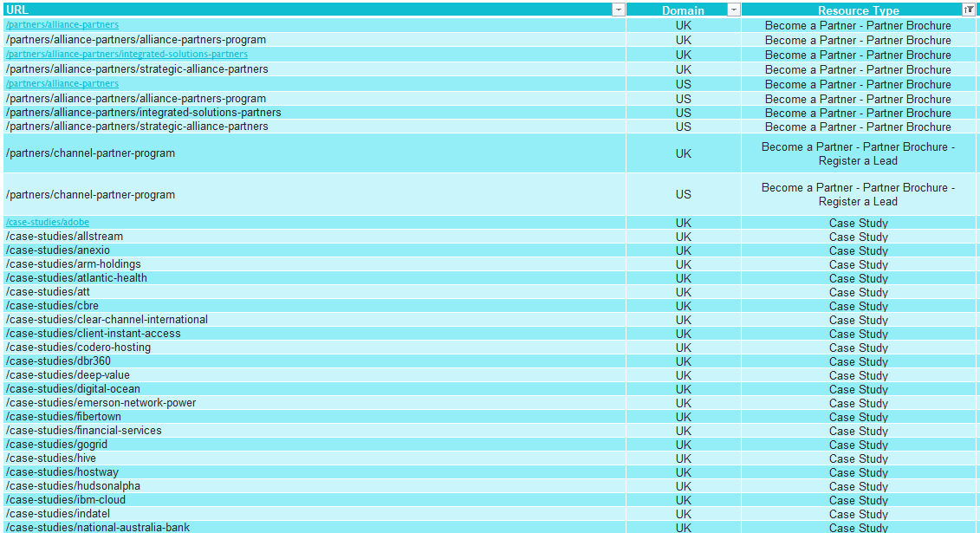Select the /case-studies/dbr360 cell
Screen dimensions: 980x533
[315, 361]
